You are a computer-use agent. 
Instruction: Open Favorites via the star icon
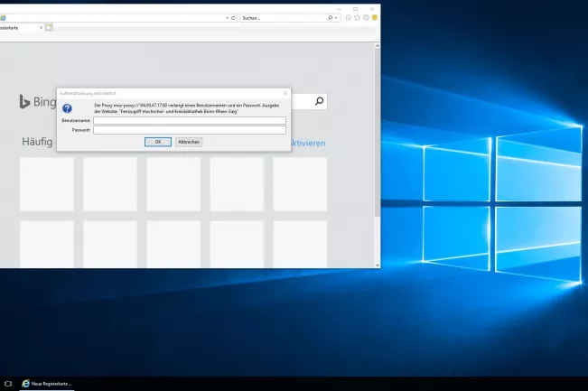tap(358, 17)
